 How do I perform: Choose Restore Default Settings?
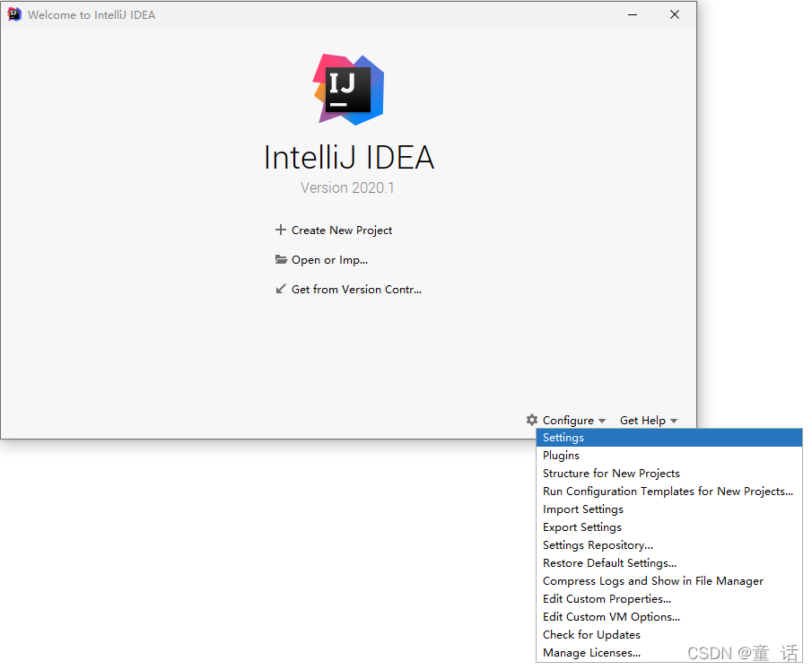[x=669, y=563]
